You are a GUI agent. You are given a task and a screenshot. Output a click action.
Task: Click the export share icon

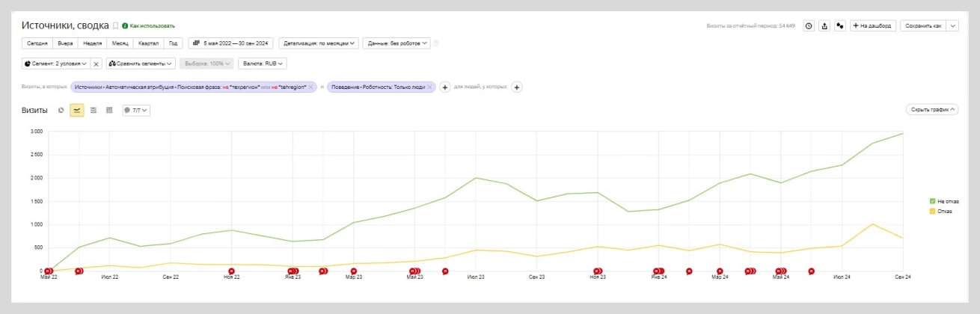[824, 25]
